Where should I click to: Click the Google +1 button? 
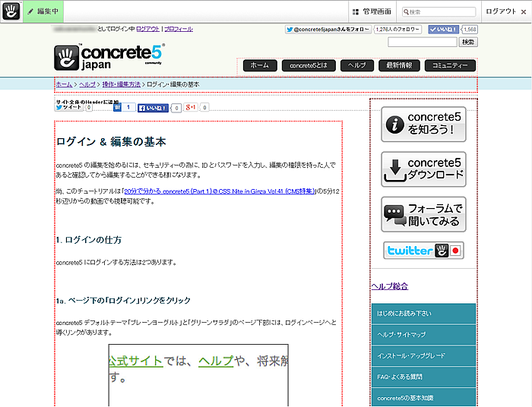point(191,108)
